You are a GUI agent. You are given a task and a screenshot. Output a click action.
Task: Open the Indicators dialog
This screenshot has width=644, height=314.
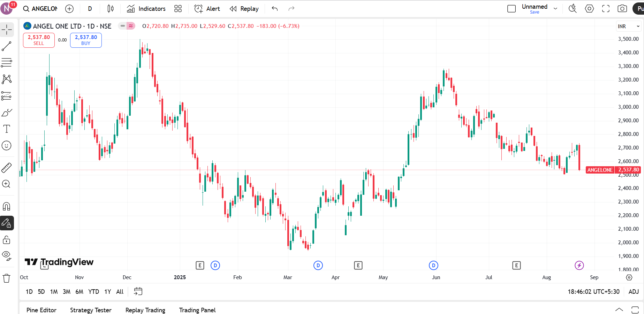(146, 9)
